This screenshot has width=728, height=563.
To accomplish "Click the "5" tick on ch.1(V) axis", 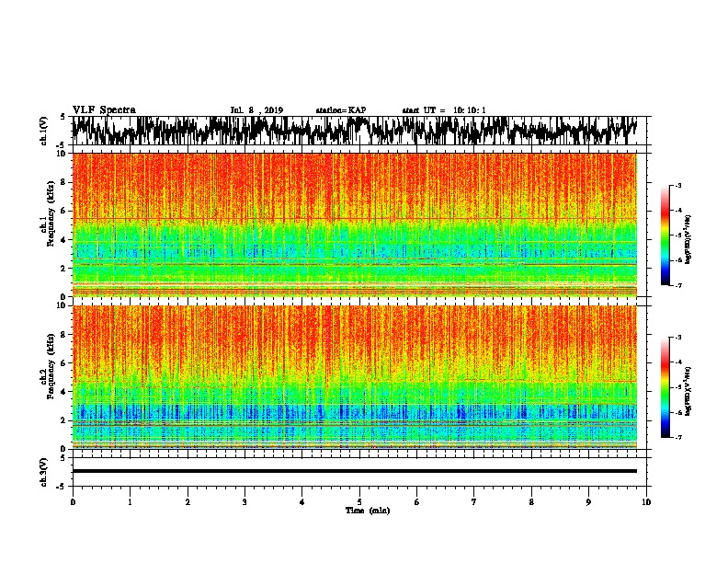I will pyautogui.click(x=63, y=117).
